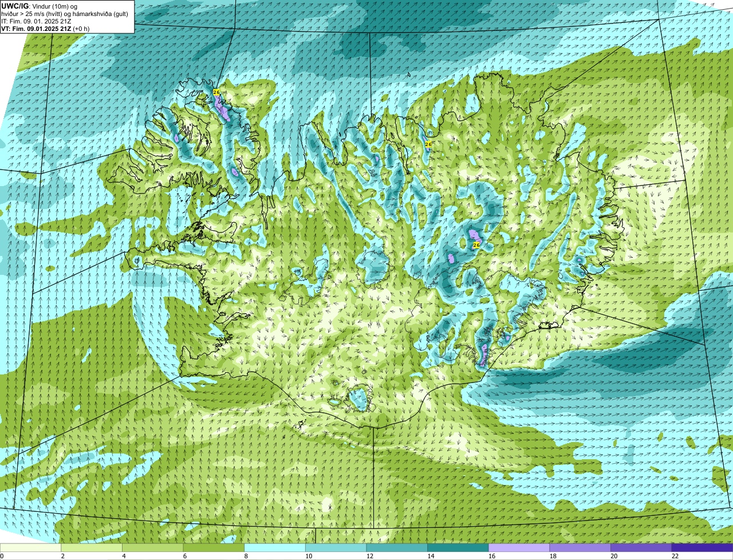Click the scale label "4"

[x=124, y=556]
